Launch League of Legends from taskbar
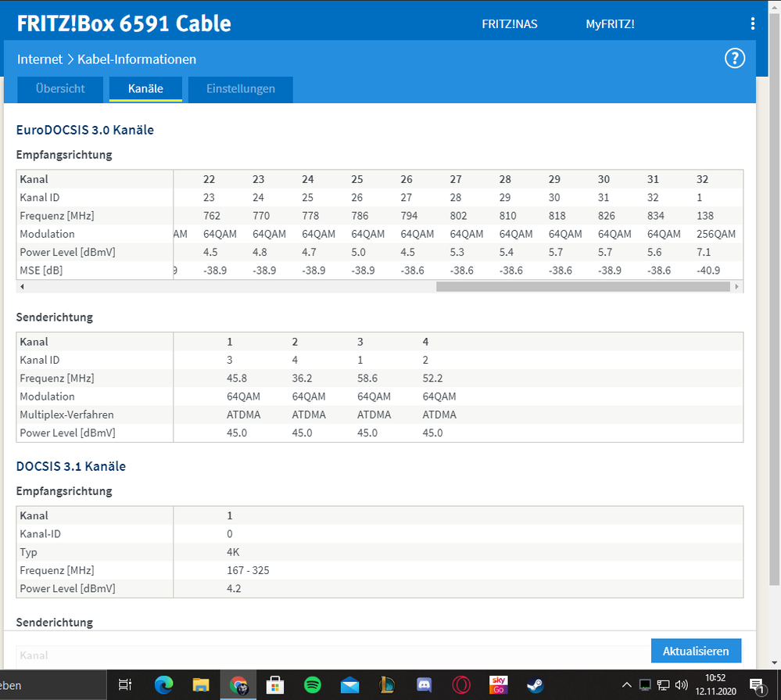The image size is (781, 700). tap(386, 685)
